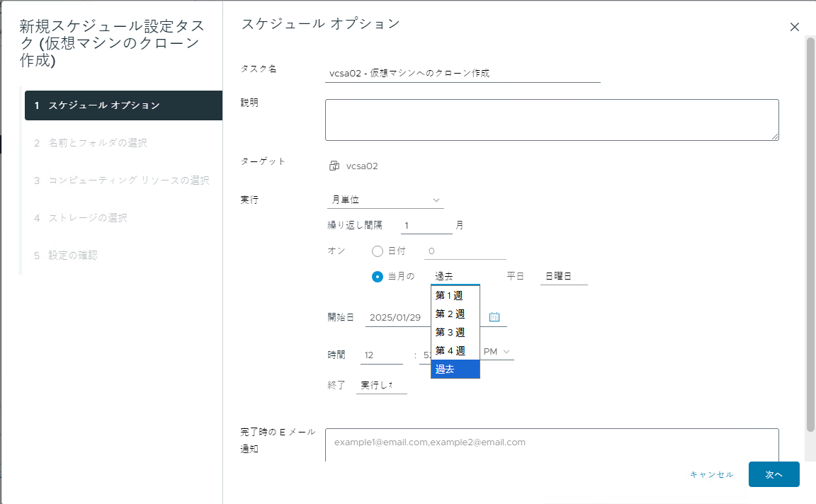Viewport: 816px width, 504px height.
Task: Open the PM time period dropdown
Action: pyautogui.click(x=497, y=351)
